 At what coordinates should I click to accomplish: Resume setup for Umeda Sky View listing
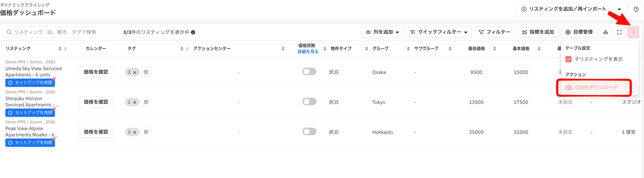click(30, 83)
